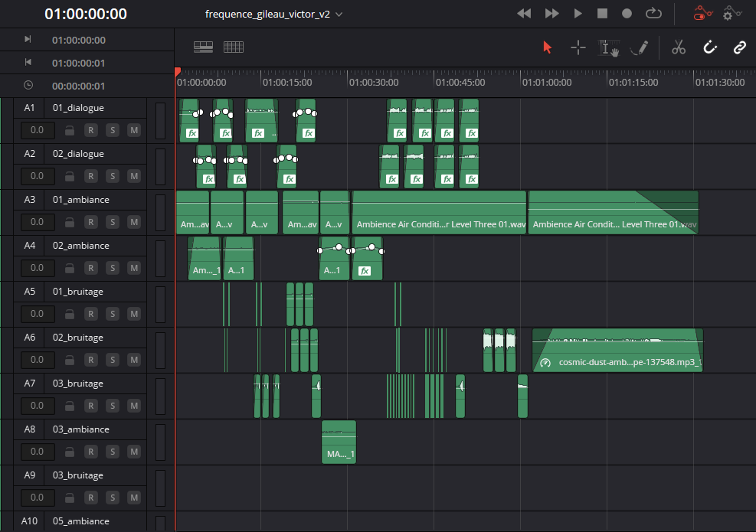Click the scissors razor tool
The width and height of the screenshot is (756, 532).
(679, 47)
